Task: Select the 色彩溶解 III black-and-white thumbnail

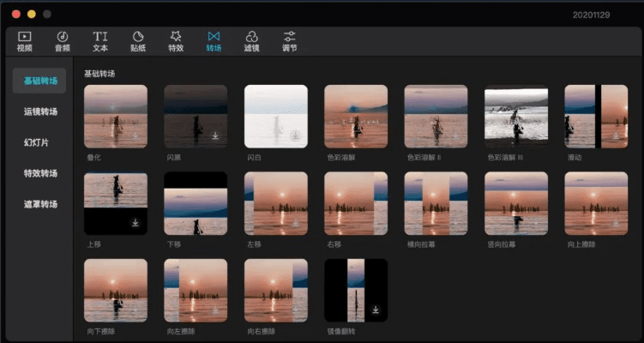Action: [x=515, y=117]
